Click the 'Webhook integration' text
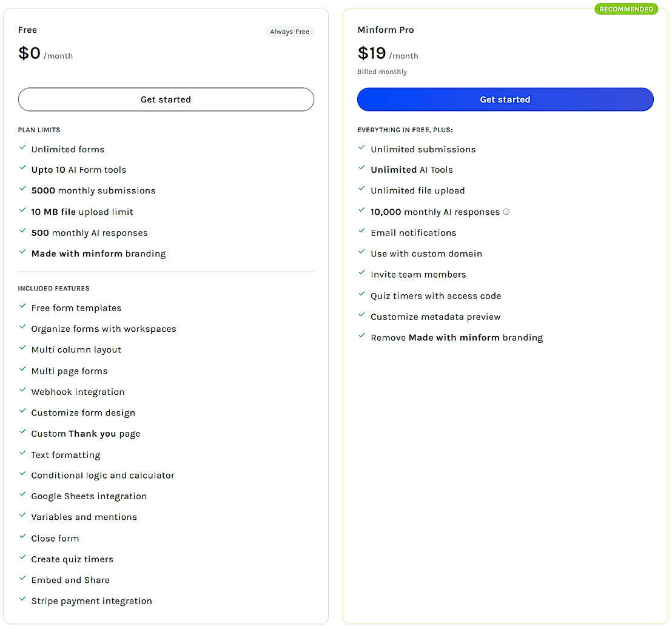The height and width of the screenshot is (629, 672). pyautogui.click(x=78, y=392)
